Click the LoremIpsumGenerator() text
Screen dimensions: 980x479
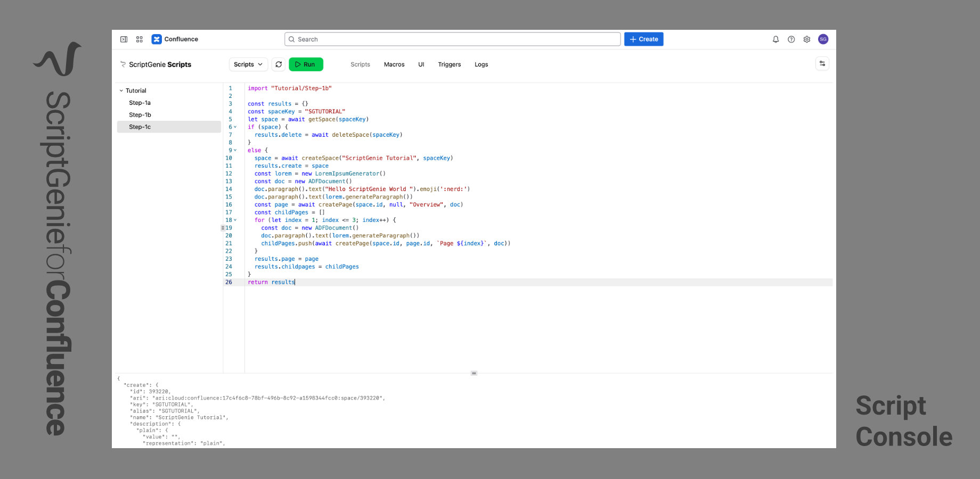[x=350, y=174]
